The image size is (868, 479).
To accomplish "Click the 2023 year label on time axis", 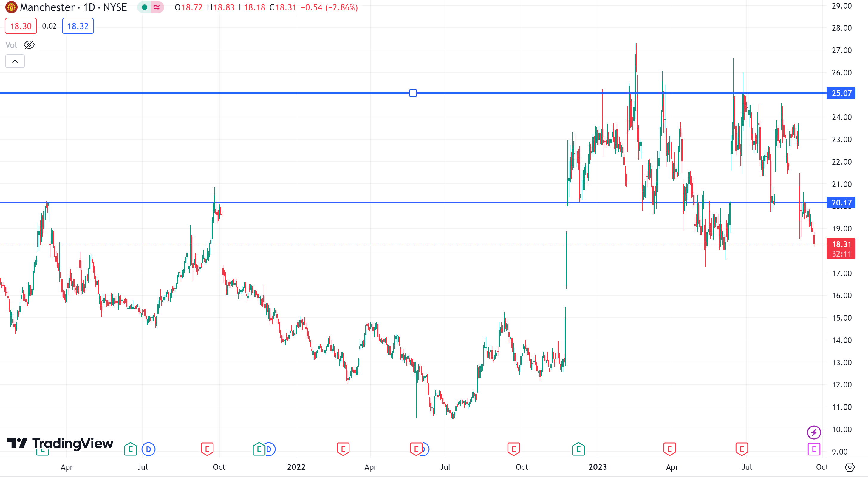I will tap(598, 468).
